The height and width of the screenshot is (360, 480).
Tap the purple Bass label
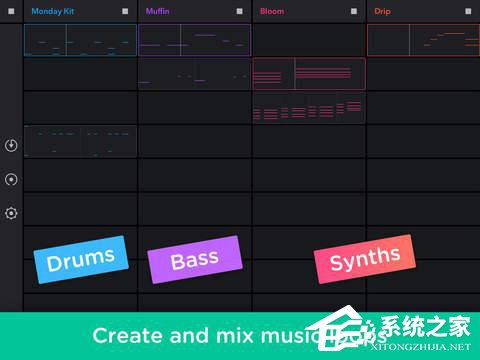195,260
